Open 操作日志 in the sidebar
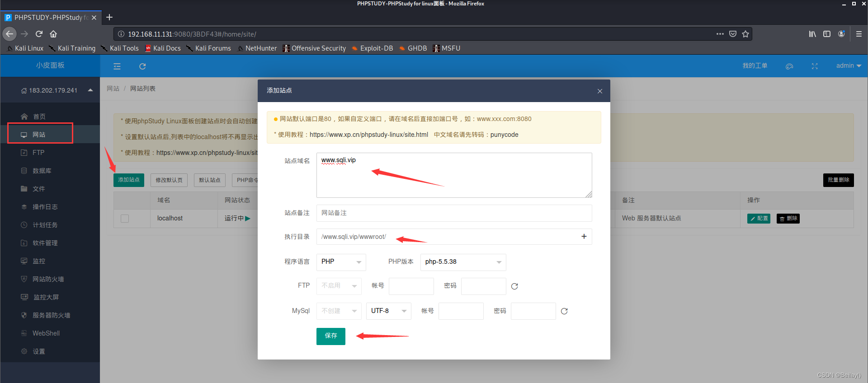Image resolution: width=868 pixels, height=383 pixels. [x=50, y=207]
